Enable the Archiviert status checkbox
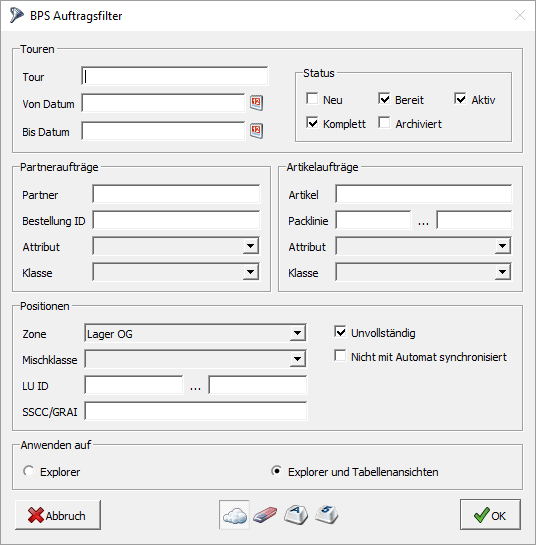The width and height of the screenshot is (536, 545). (384, 123)
